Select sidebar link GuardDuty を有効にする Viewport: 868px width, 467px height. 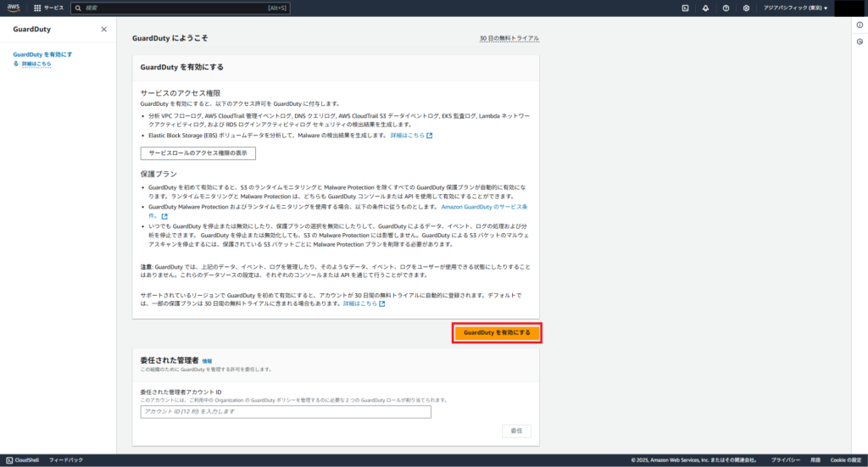pos(42,54)
